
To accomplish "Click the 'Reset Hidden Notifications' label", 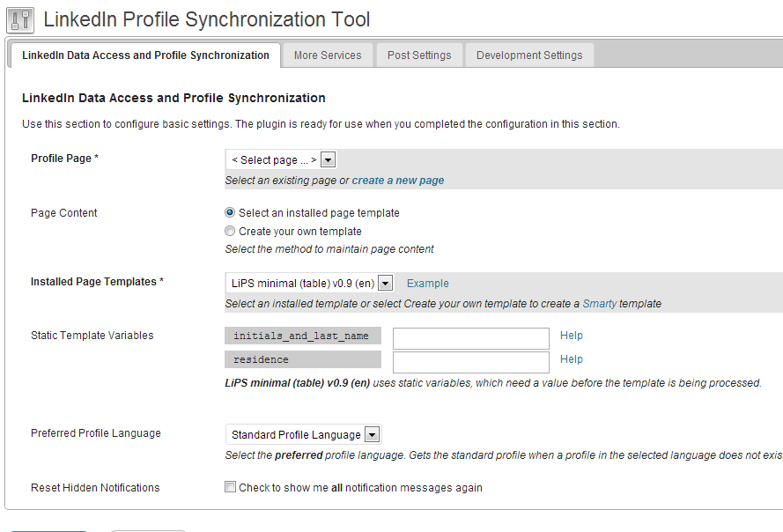I will [x=95, y=488].
